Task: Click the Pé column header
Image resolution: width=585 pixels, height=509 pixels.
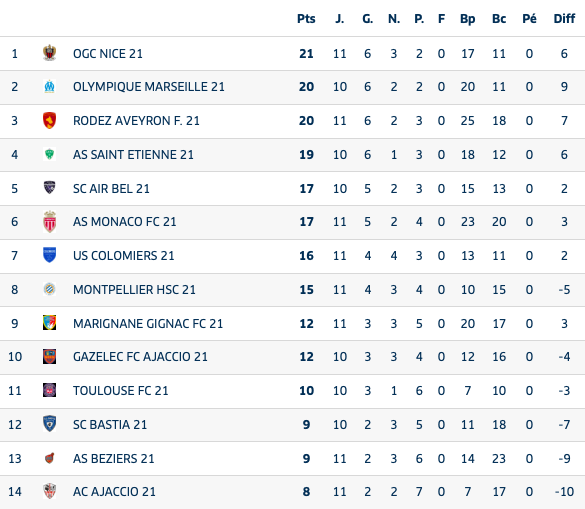Action: (529, 18)
